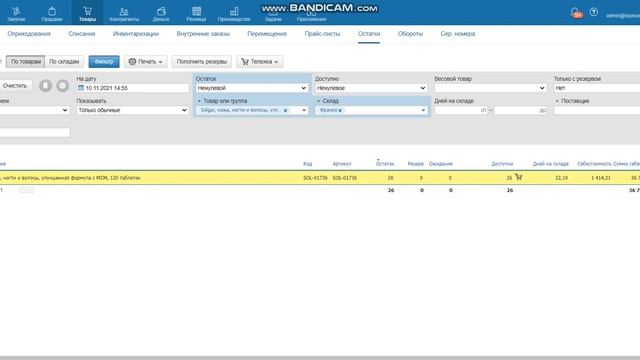Sort by Себестоимость column header
The image size is (640, 360).
[594, 164]
